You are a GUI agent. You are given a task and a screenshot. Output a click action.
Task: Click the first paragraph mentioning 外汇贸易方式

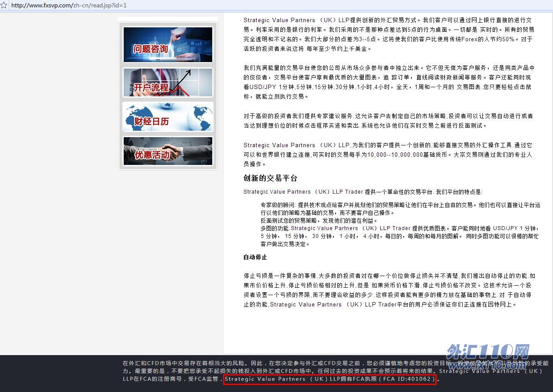(x=389, y=34)
